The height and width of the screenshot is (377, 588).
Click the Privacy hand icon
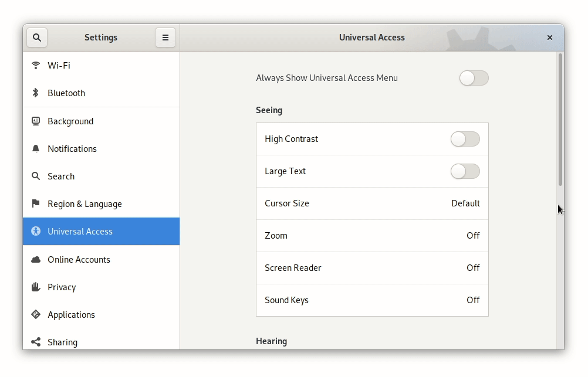coord(36,287)
